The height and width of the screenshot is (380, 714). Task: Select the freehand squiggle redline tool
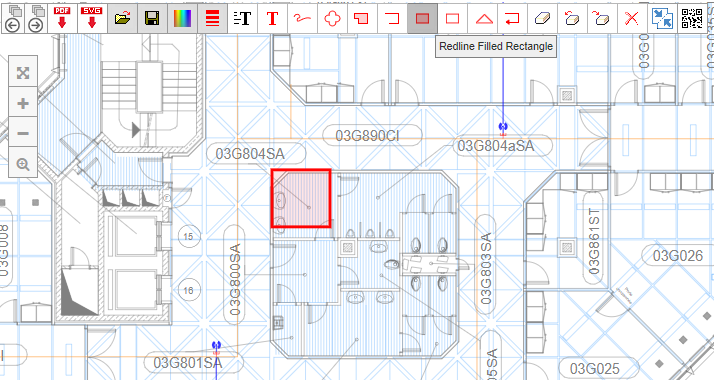(x=302, y=18)
